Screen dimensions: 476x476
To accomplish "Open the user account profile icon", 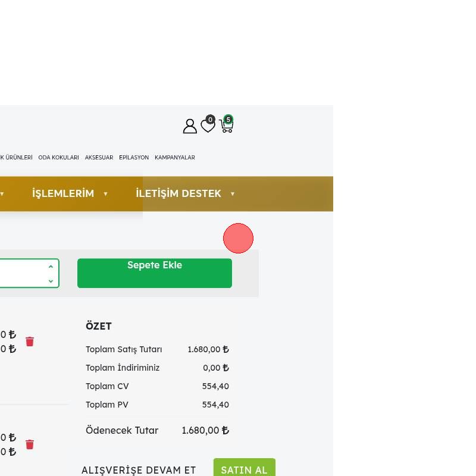I will tap(190, 126).
